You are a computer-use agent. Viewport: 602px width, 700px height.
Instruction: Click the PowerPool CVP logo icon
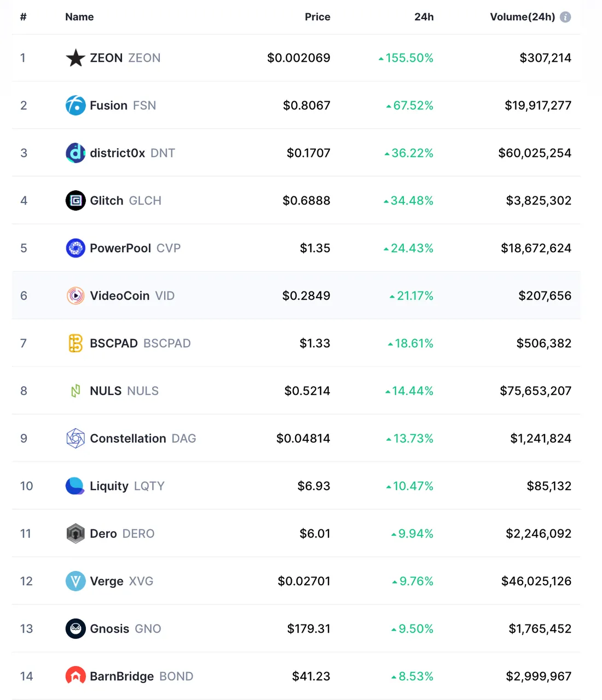pyautogui.click(x=76, y=248)
